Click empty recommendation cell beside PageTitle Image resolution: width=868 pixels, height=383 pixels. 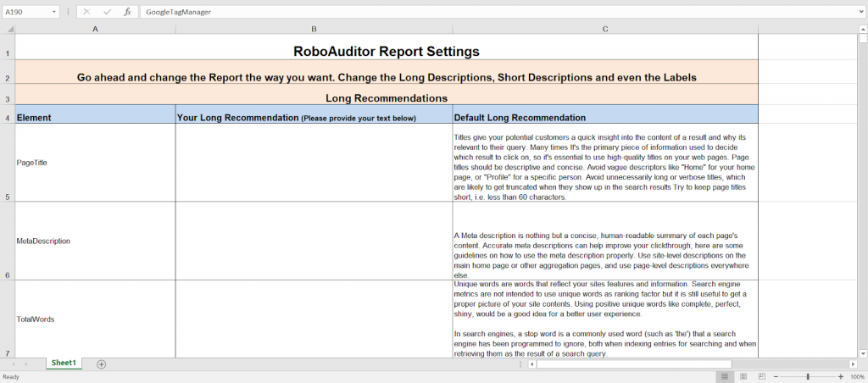click(314, 162)
